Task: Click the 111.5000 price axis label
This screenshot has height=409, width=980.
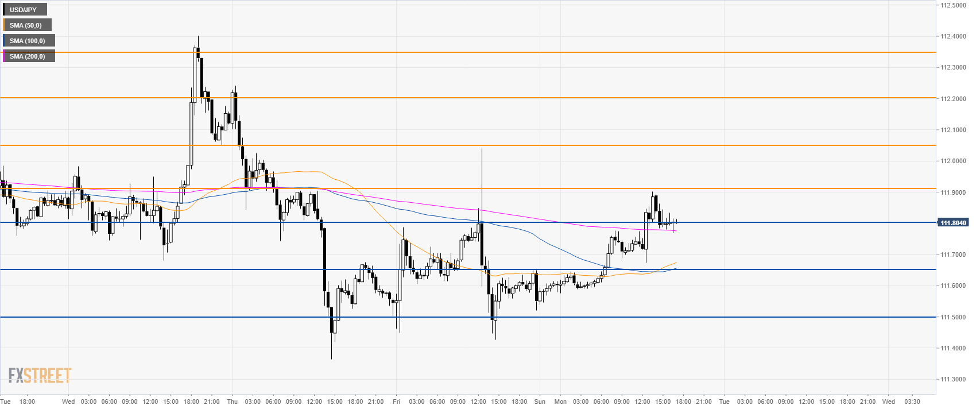Action: click(x=953, y=317)
